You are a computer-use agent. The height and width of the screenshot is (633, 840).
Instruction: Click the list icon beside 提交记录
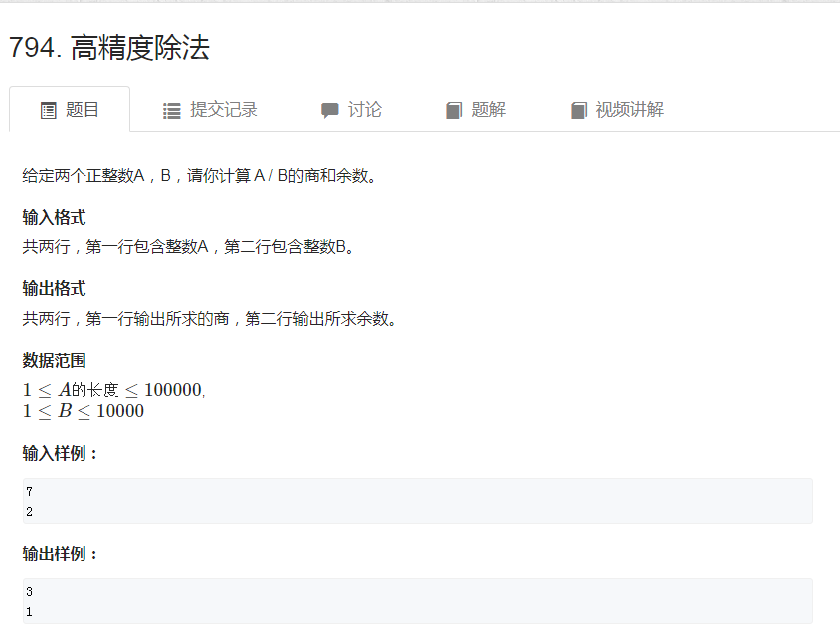pyautogui.click(x=171, y=110)
